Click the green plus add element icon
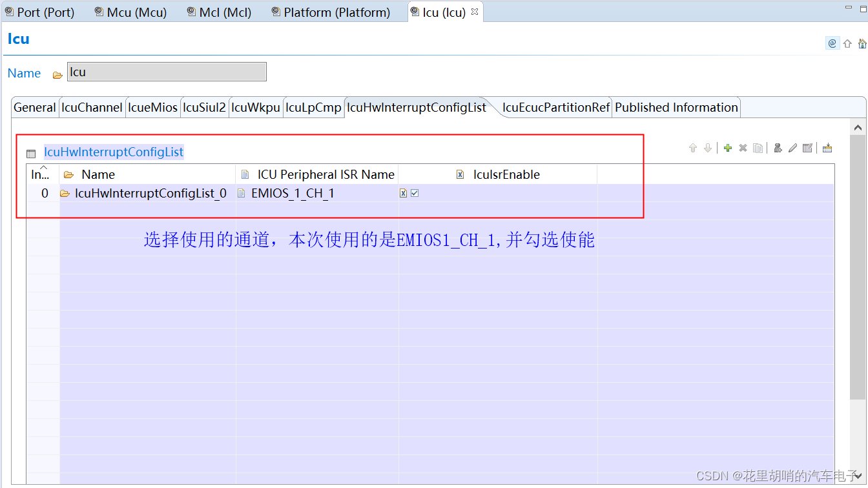Viewport: 868px width, 488px height. point(728,148)
